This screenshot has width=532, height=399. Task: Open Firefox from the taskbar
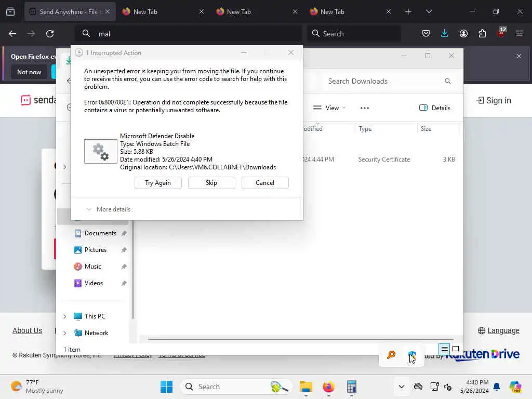pos(328,387)
